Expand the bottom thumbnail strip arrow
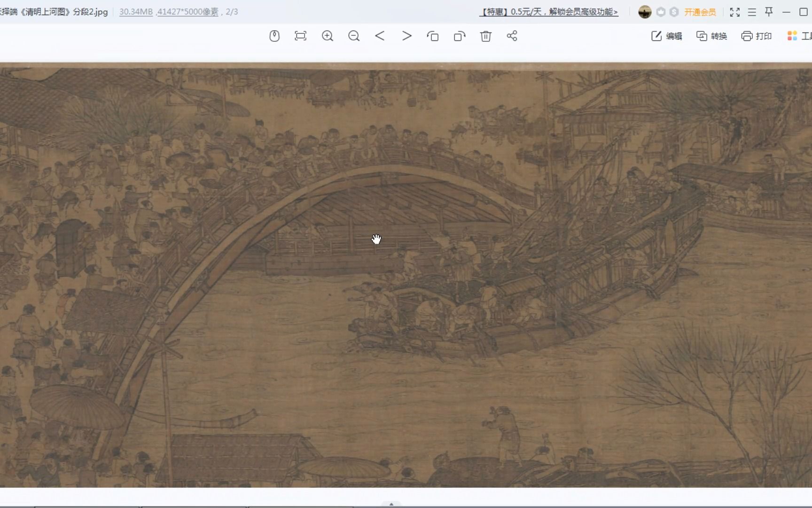The image size is (812, 508). [391, 504]
